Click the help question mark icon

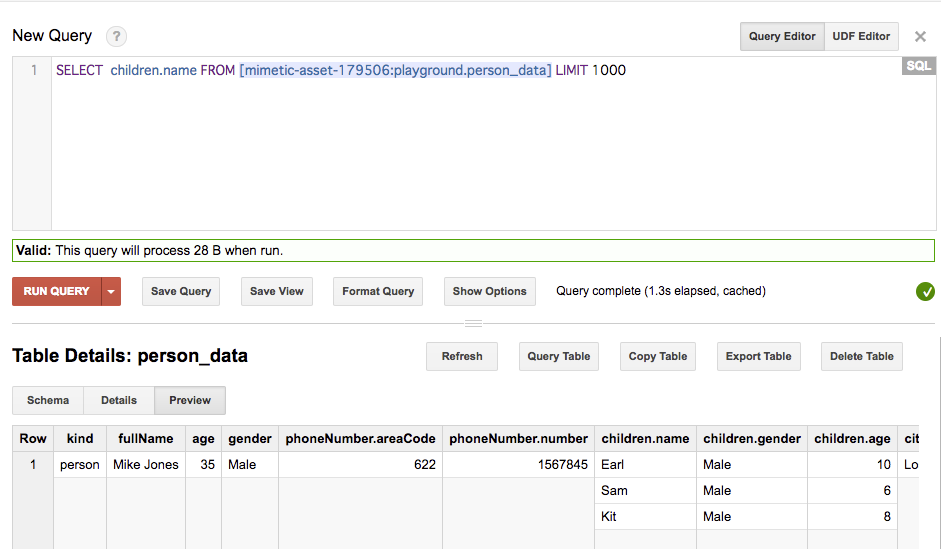point(117,37)
